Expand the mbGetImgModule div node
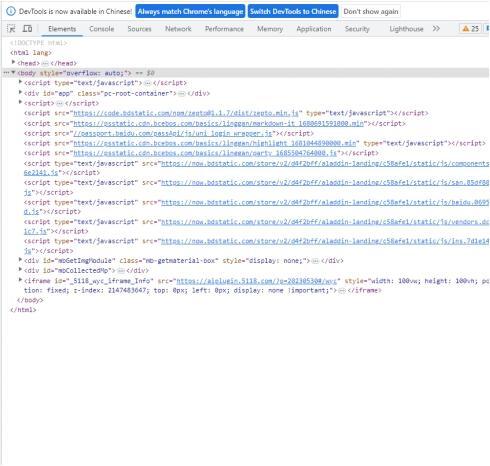The height and width of the screenshot is (466, 490). point(20,260)
